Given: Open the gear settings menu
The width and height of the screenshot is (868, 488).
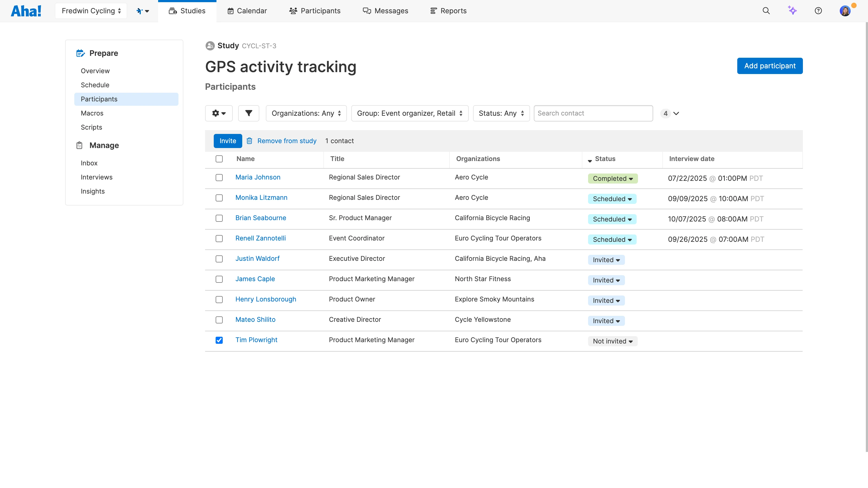Looking at the screenshot, I should 219,113.
